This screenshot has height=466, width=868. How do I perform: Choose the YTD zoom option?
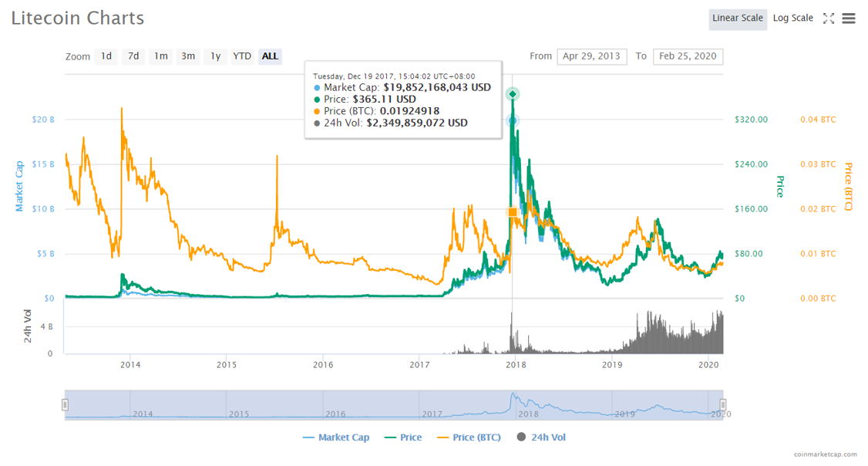(x=242, y=56)
